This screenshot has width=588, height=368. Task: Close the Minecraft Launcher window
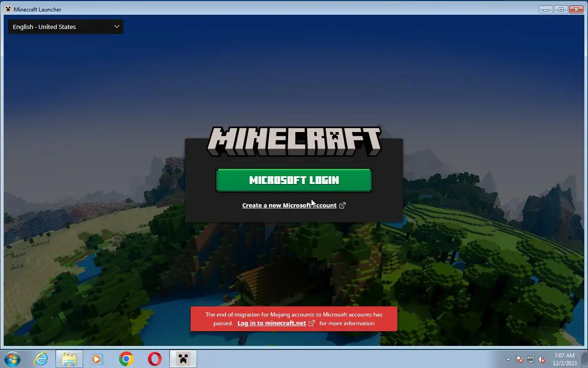(576, 9)
